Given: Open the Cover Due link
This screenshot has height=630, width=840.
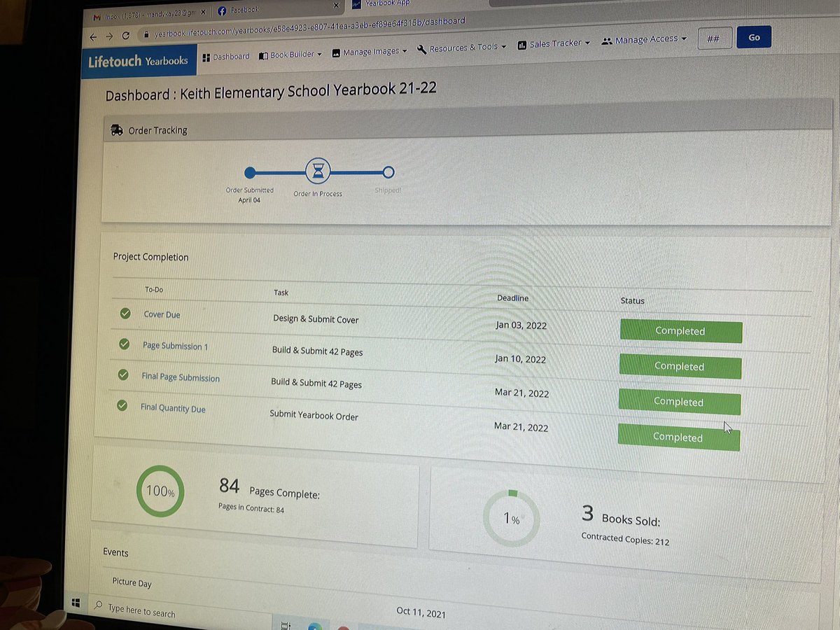Looking at the screenshot, I should point(162,314).
